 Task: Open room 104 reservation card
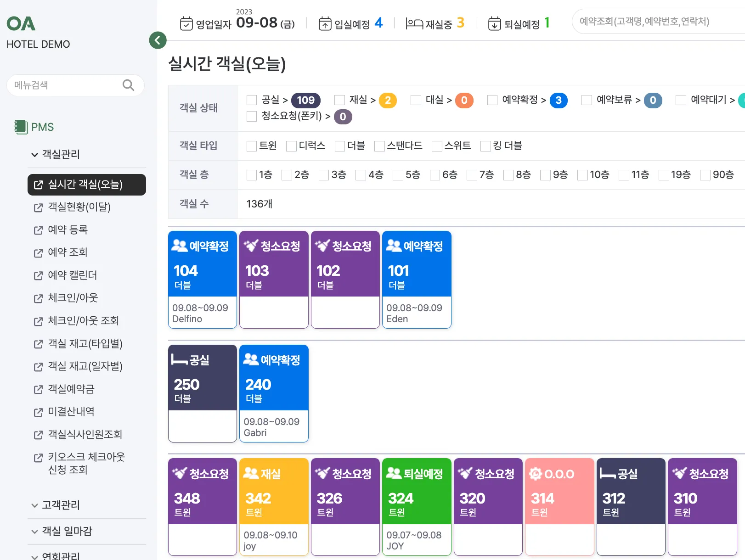(x=203, y=279)
